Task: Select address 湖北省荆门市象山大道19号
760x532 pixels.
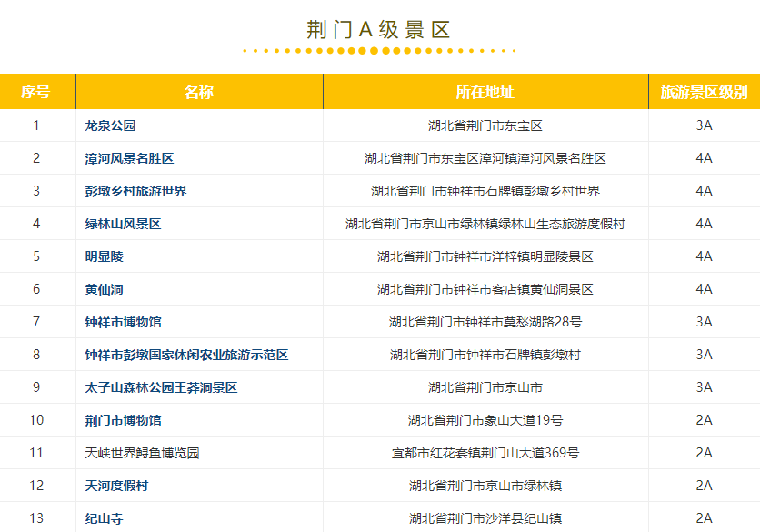Action: click(485, 420)
